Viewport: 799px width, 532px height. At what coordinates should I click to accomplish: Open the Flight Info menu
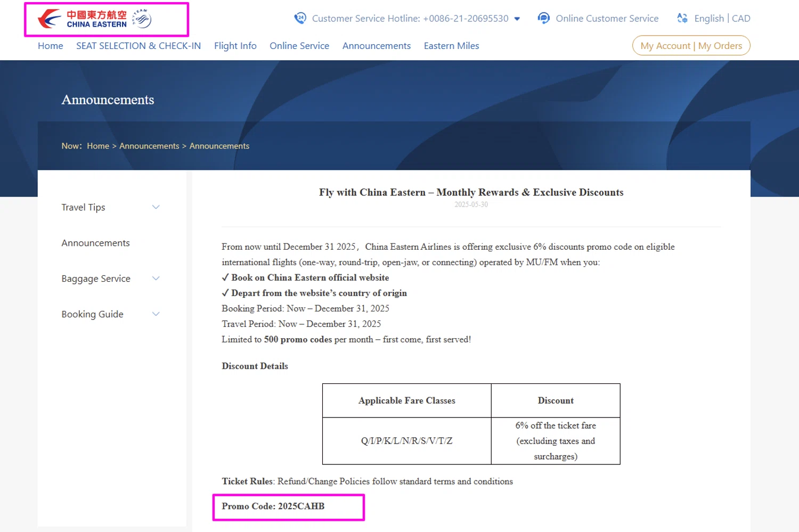click(235, 46)
